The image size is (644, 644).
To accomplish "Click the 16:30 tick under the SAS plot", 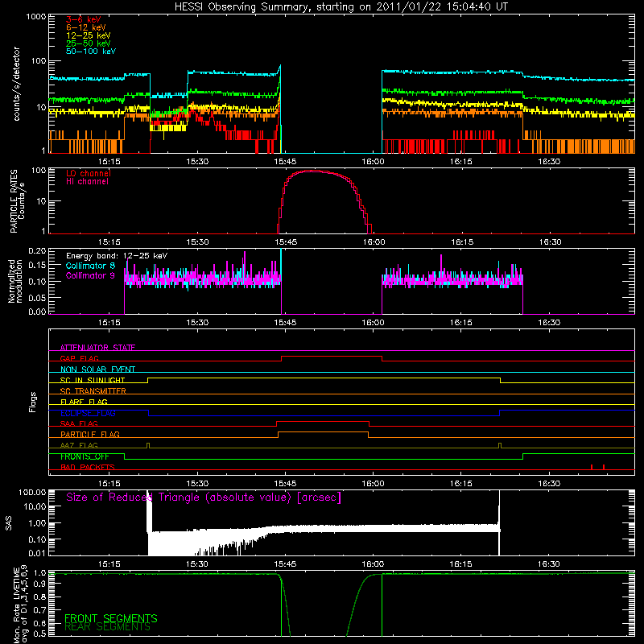I will click(549, 564).
